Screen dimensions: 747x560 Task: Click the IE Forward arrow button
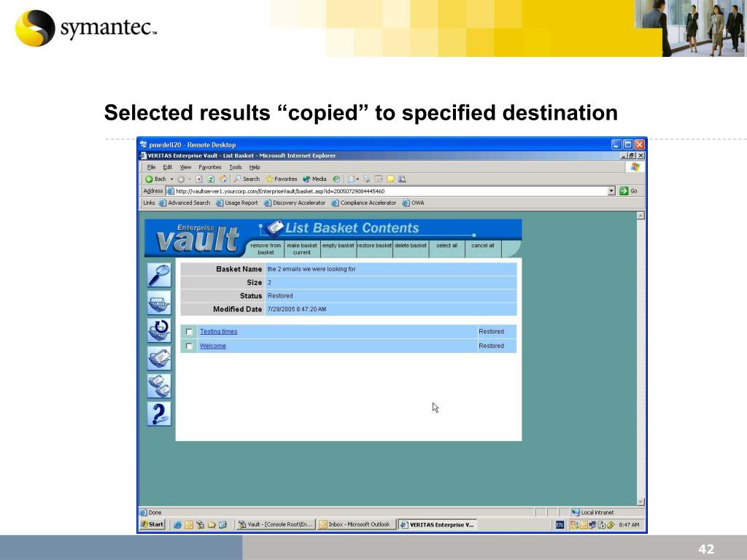pos(181,179)
